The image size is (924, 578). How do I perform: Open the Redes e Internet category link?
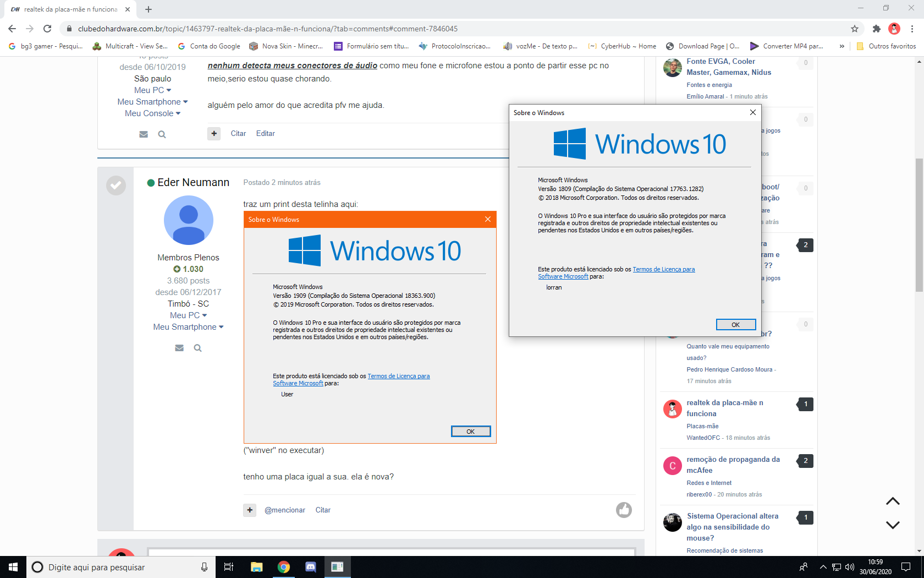709,483
